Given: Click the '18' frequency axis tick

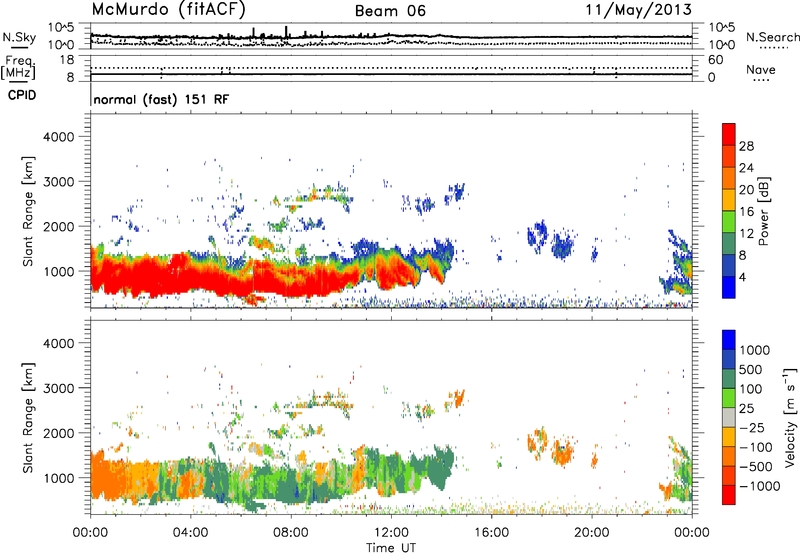Looking at the screenshot, I should click(x=67, y=60).
